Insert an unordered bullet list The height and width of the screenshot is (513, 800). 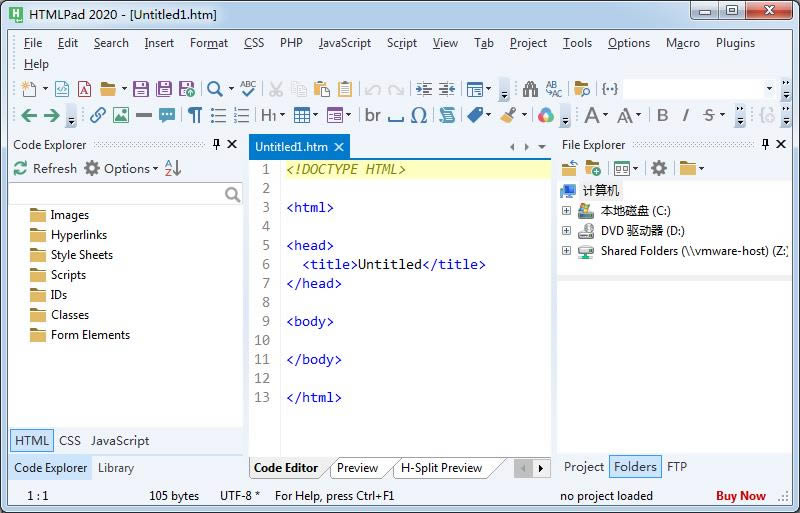pyautogui.click(x=218, y=115)
